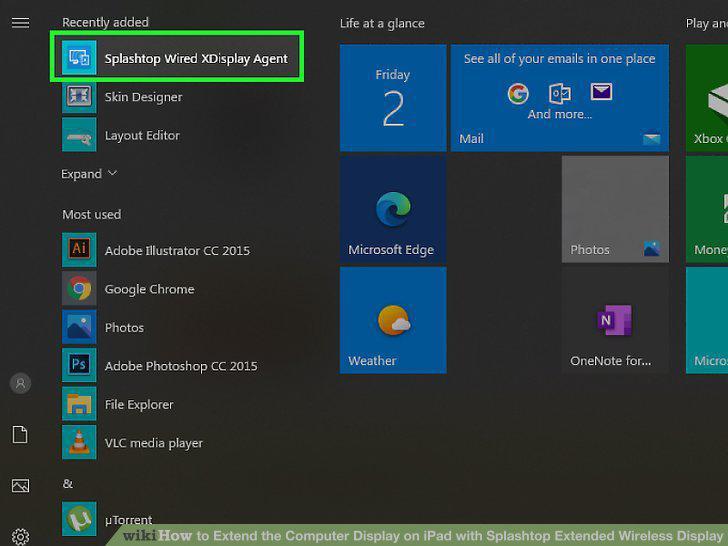Open µTorrent app icon
This screenshot has height=546, width=728.
point(79,519)
